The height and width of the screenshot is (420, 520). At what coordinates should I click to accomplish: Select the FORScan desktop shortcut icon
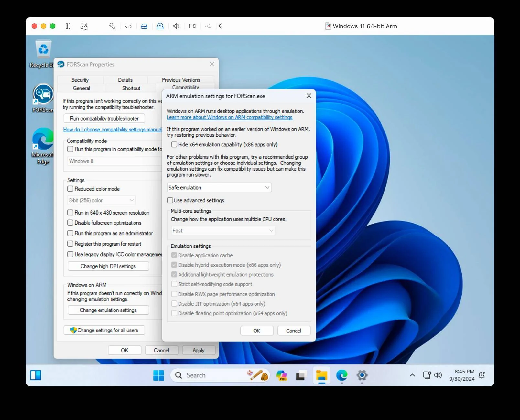(43, 98)
